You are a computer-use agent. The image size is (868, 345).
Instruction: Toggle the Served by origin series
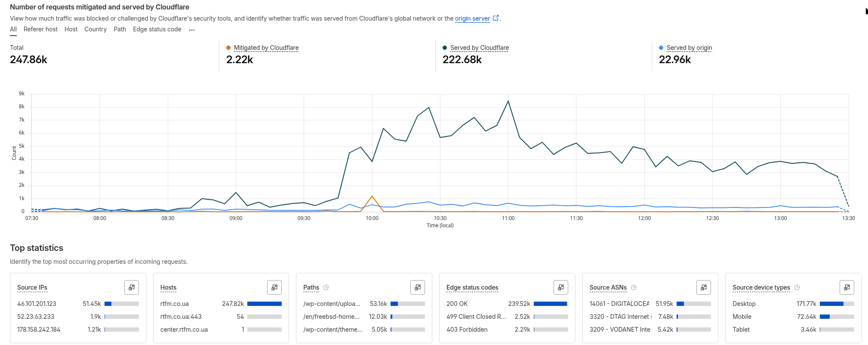click(689, 48)
